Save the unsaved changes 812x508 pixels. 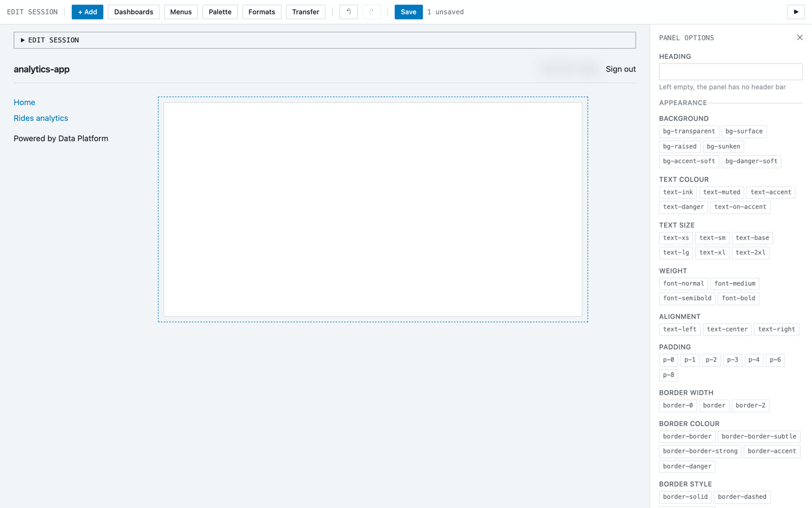(408, 12)
